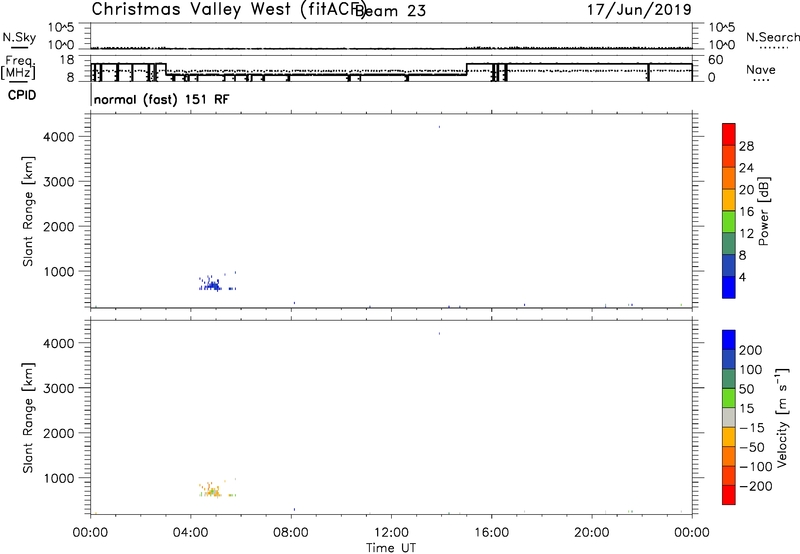Click the 20:00 time tick label
The height and width of the screenshot is (554, 800).
[592, 533]
